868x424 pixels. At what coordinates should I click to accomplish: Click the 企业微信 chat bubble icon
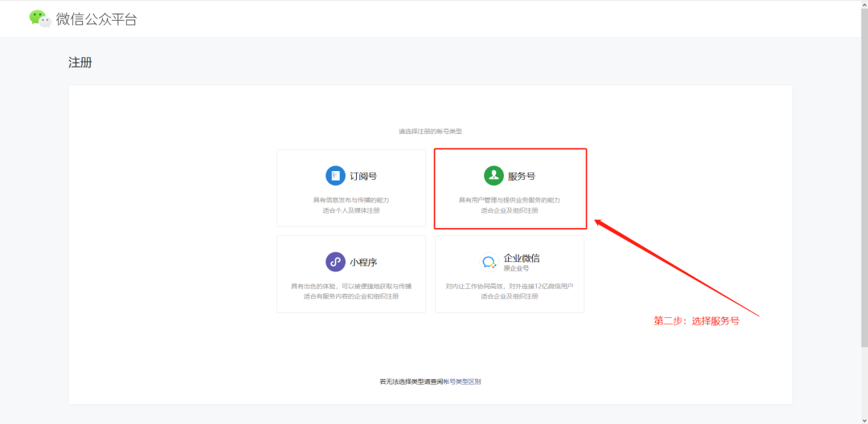tap(489, 262)
